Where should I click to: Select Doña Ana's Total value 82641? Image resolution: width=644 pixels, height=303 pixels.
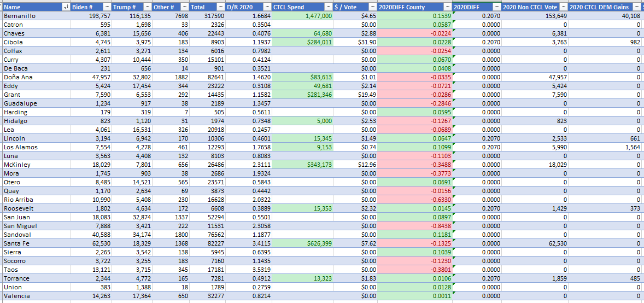pos(207,77)
